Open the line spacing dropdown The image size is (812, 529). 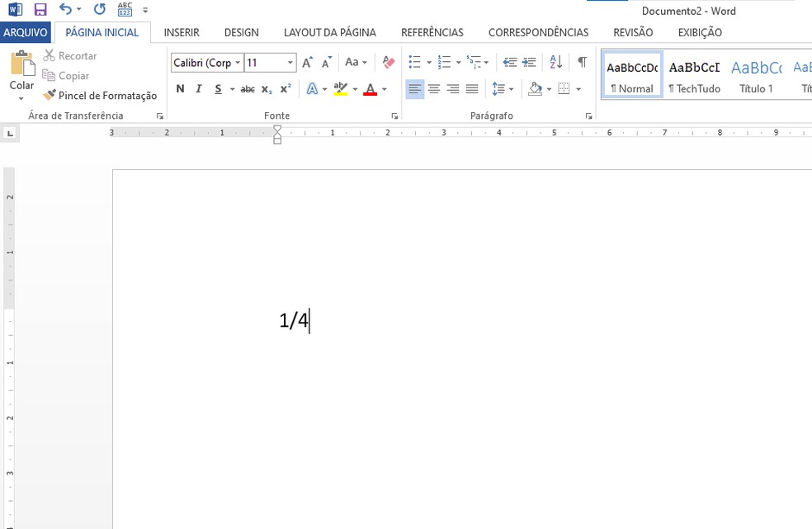click(x=512, y=88)
